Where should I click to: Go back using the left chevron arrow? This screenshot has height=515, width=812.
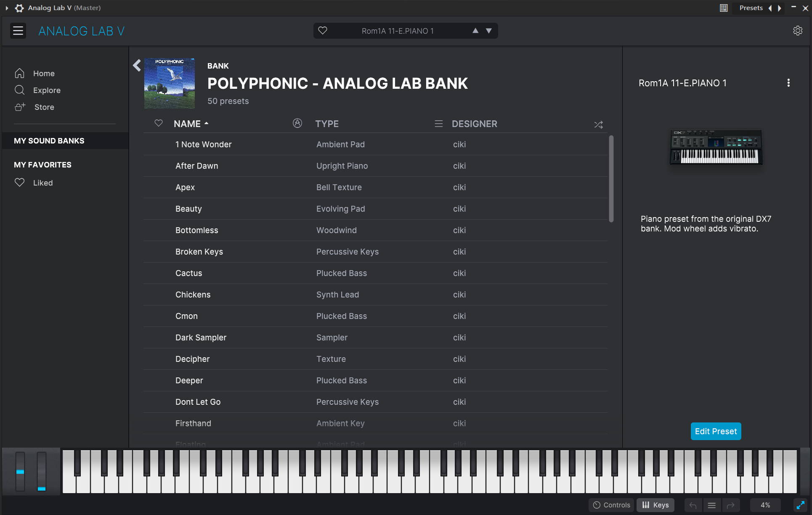click(137, 65)
